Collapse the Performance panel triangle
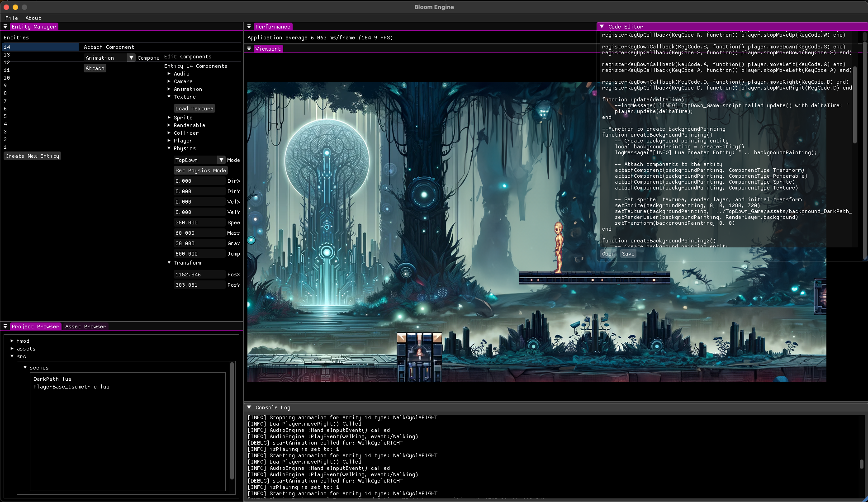The height and width of the screenshot is (502, 868). pos(249,27)
